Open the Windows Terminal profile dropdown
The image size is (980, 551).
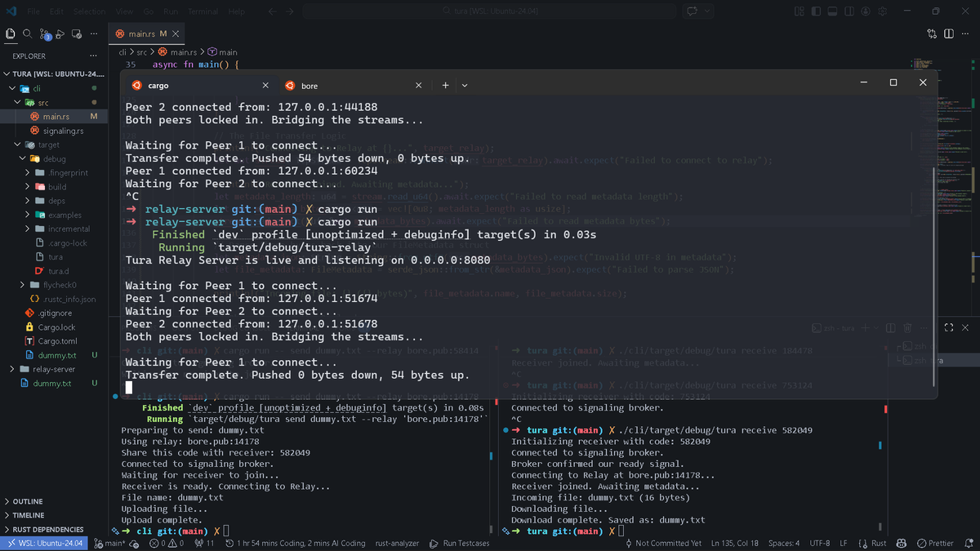coord(465,85)
